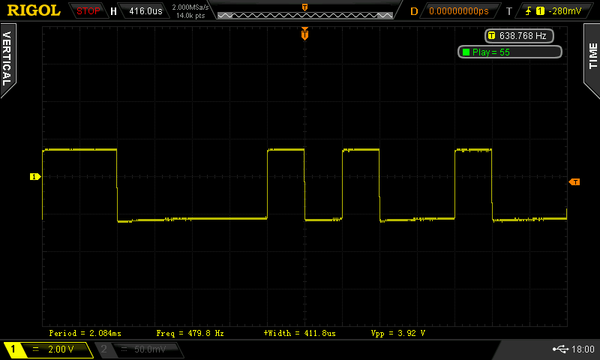Enable channel 2 with the 50.0mV label

(x=139, y=349)
